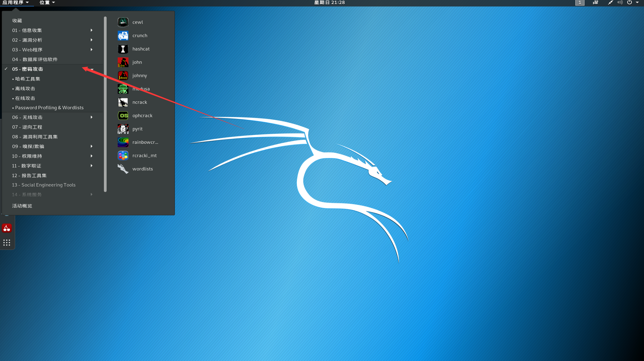Collapse 05 - 密码攻击 arrow
The height and width of the screenshot is (361, 644).
pos(92,69)
